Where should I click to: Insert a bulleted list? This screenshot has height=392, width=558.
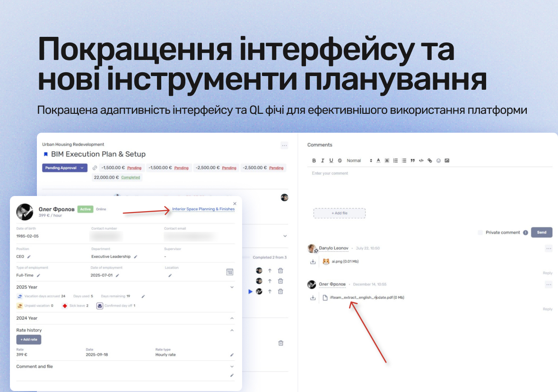click(404, 161)
